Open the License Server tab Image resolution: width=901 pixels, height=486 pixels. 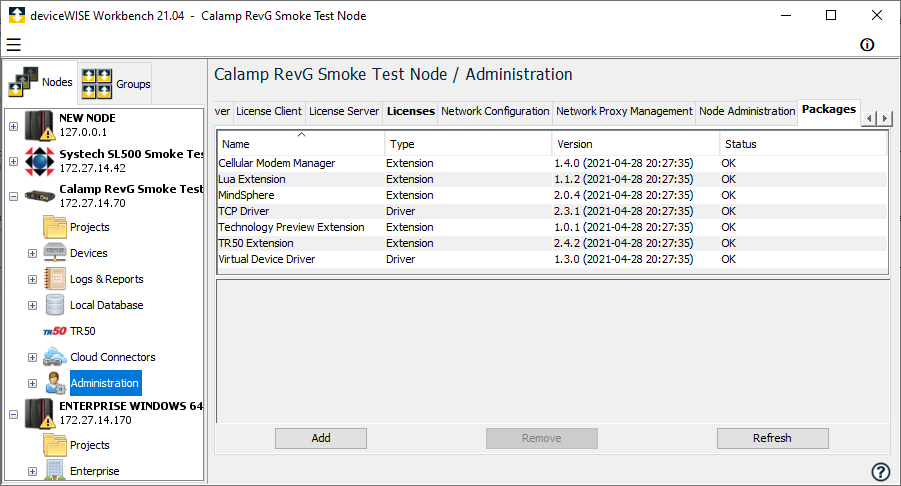[344, 111]
